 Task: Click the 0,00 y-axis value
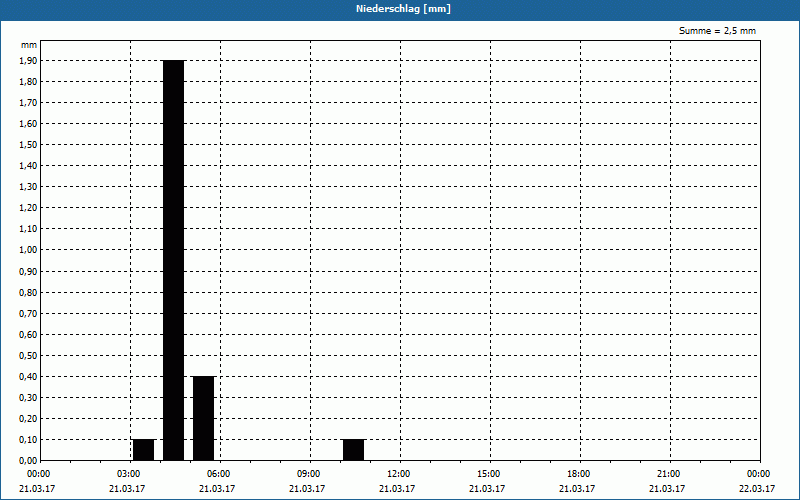28,461
